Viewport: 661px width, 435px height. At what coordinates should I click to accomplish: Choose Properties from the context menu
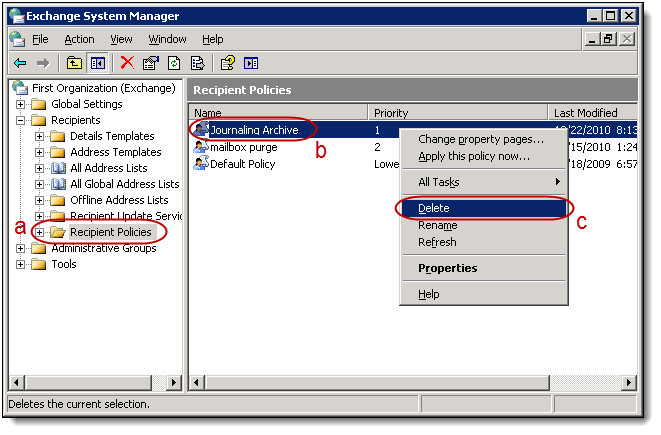click(x=484, y=268)
